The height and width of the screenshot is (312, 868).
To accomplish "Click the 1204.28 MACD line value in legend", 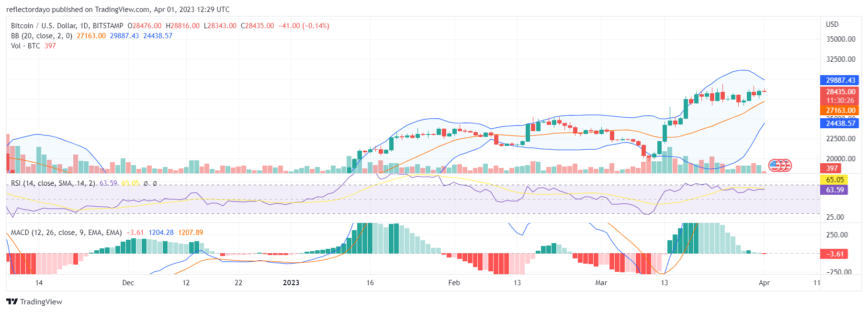I will (x=161, y=233).
